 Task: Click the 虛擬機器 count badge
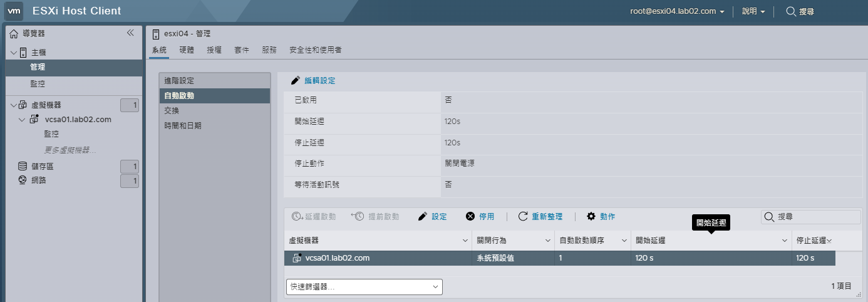[130, 105]
